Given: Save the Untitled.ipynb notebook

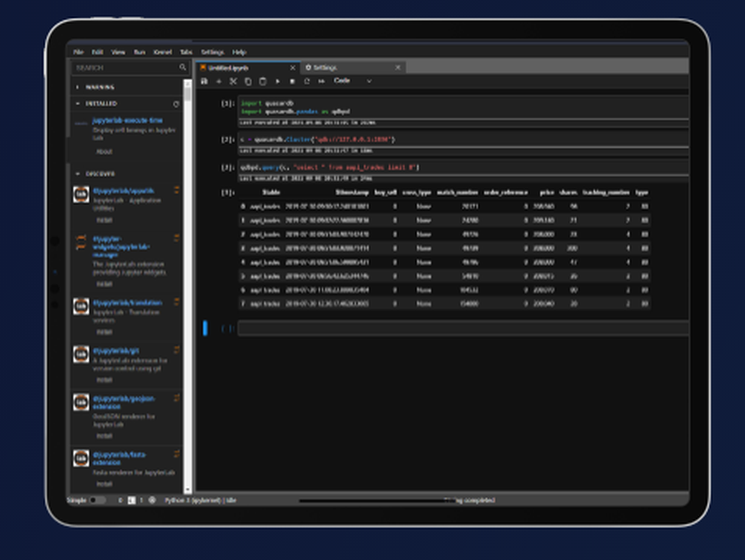Looking at the screenshot, I should click(x=206, y=81).
